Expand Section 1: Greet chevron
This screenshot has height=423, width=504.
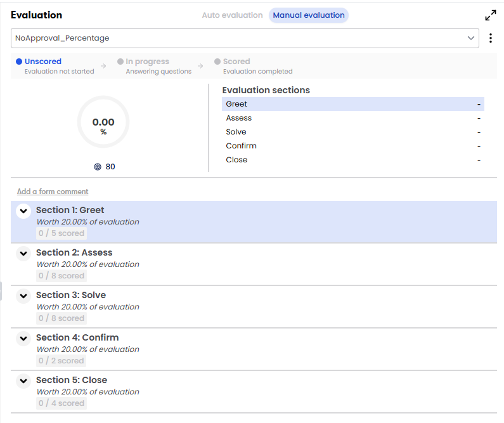(x=23, y=211)
